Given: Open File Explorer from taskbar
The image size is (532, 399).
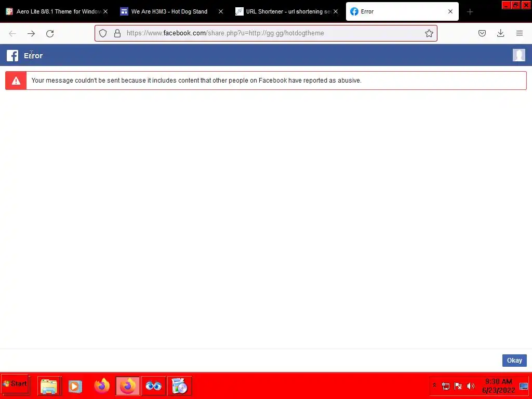Looking at the screenshot, I should [x=49, y=386].
